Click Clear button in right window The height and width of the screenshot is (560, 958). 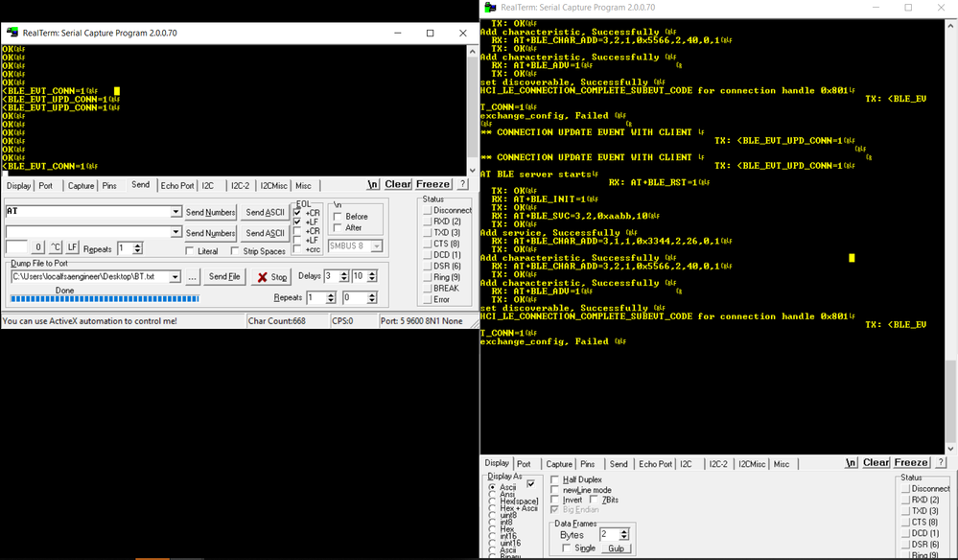click(876, 462)
